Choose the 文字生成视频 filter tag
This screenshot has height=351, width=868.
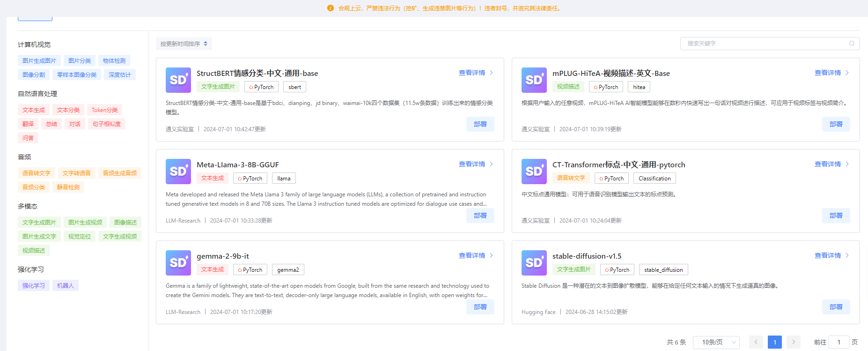[x=120, y=236]
